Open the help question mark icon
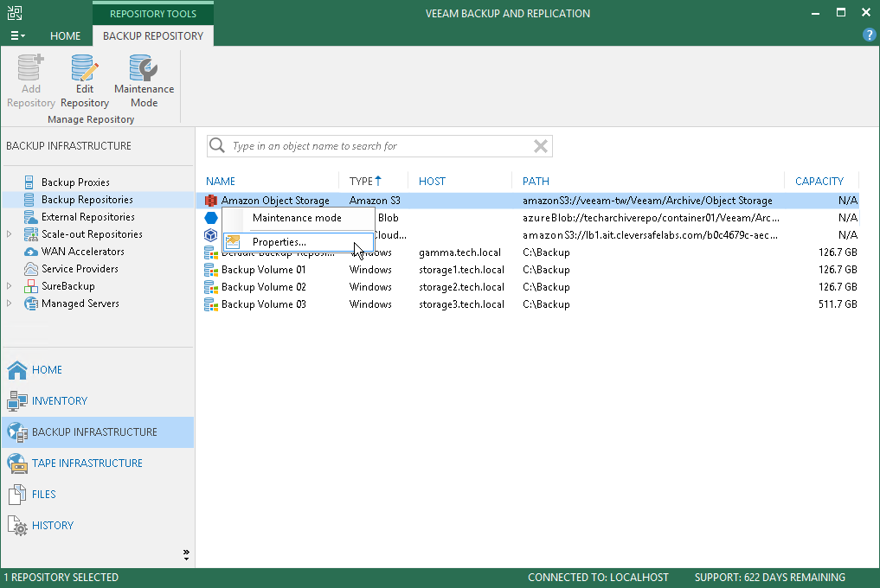The image size is (880, 588). point(869,35)
